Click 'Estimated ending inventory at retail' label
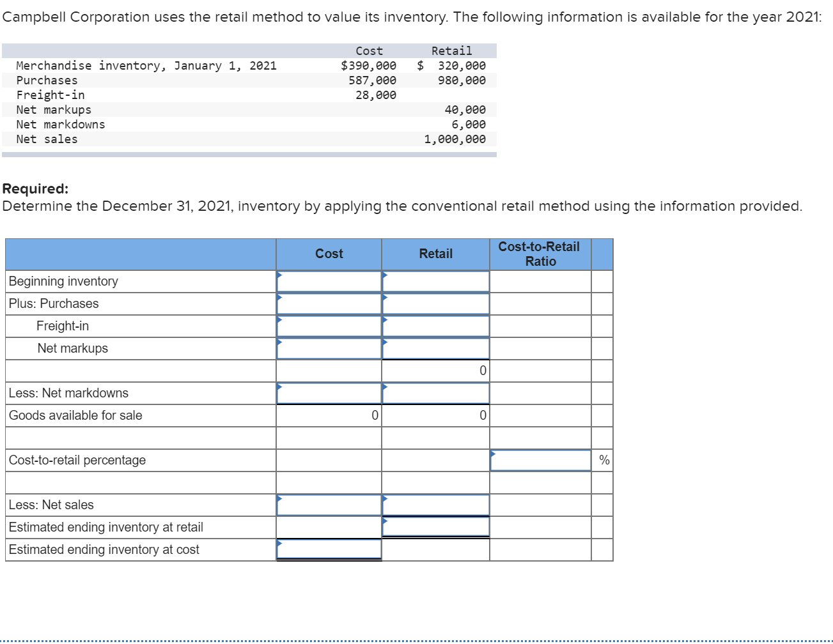Viewport: 833px width, 644px height. pos(106,527)
